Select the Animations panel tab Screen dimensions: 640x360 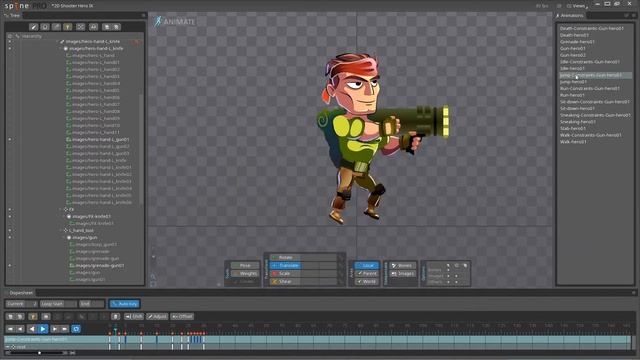pyautogui.click(x=570, y=16)
